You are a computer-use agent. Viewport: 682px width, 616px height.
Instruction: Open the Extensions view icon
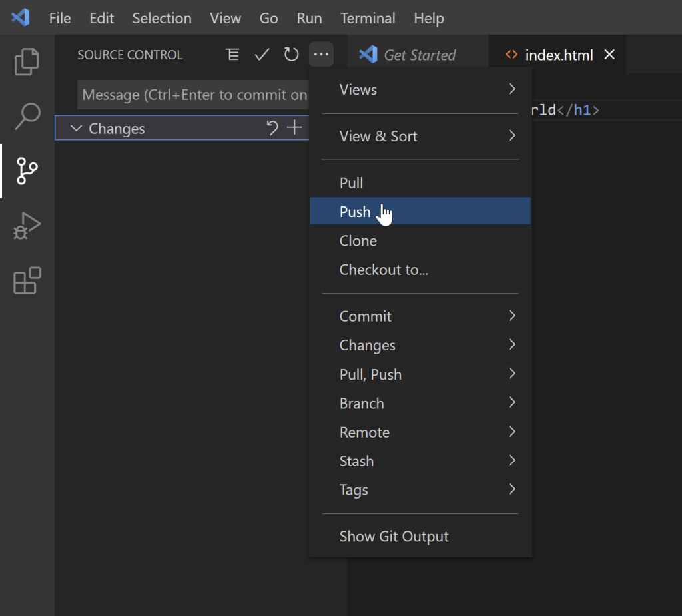(x=27, y=281)
